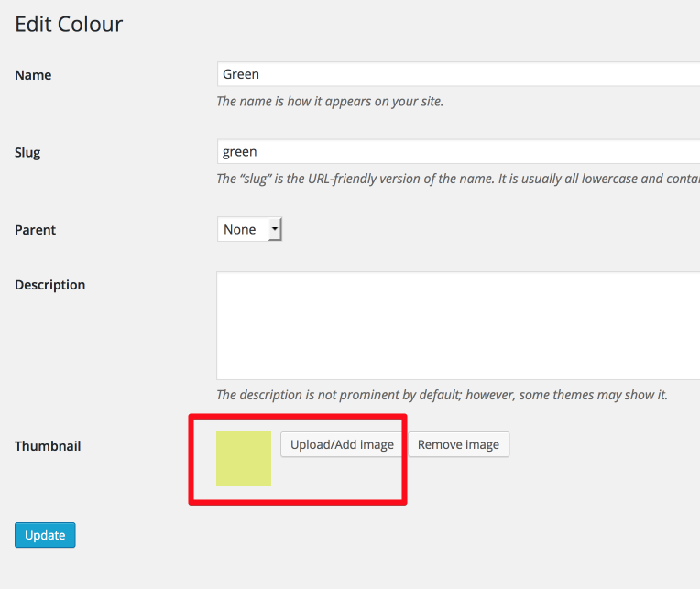The image size is (700, 589).
Task: Click the blue Update button
Action: point(45,535)
